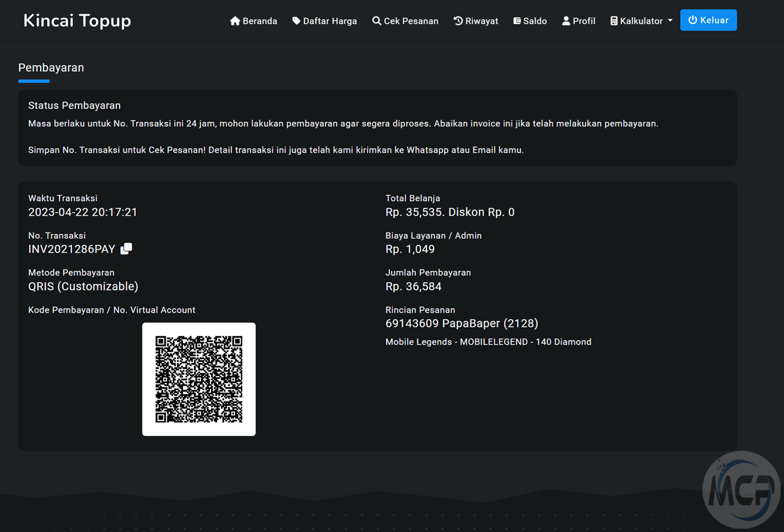
Task: Select the Saldo navigation link
Action: 534,21
